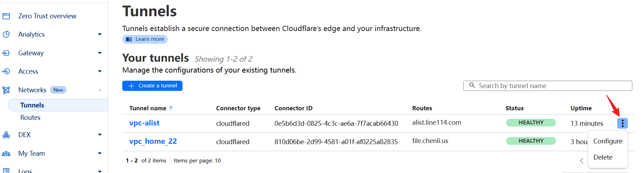Expand the Gateway dropdown arrow
Screen dimensions: 644x173
[100, 53]
